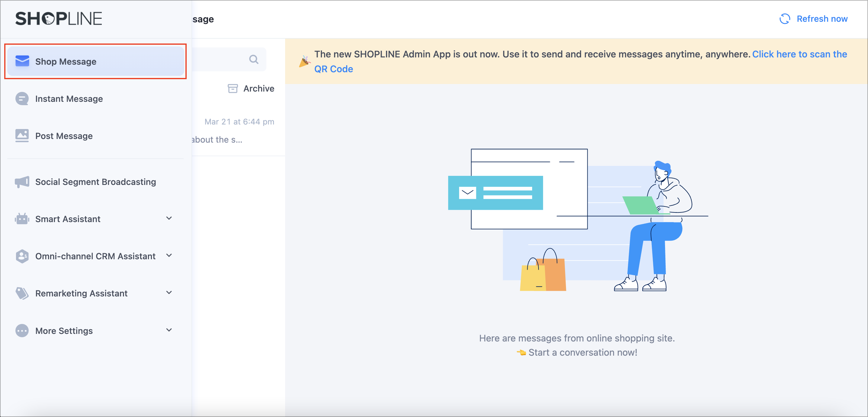
Task: Click the Refresh now button
Action: [822, 19]
